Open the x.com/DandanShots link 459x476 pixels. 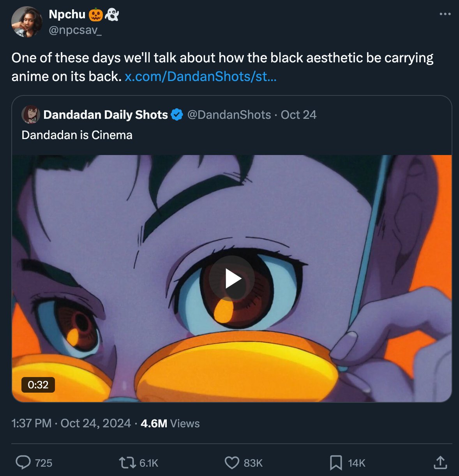click(x=201, y=76)
